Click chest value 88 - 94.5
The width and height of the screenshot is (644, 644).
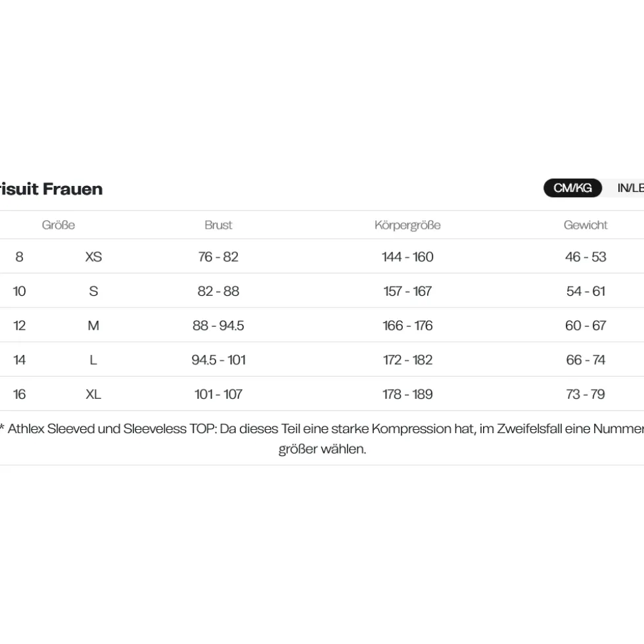218,326
